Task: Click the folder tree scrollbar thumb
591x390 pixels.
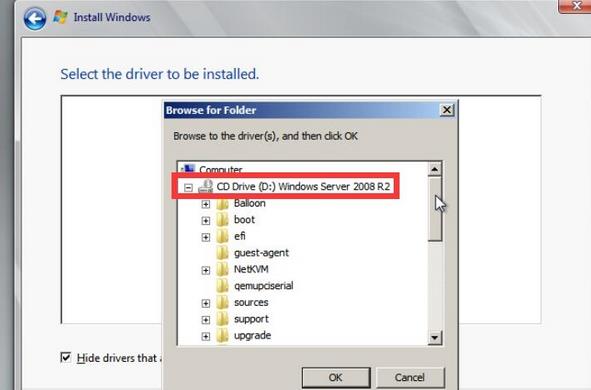Action: (x=435, y=210)
